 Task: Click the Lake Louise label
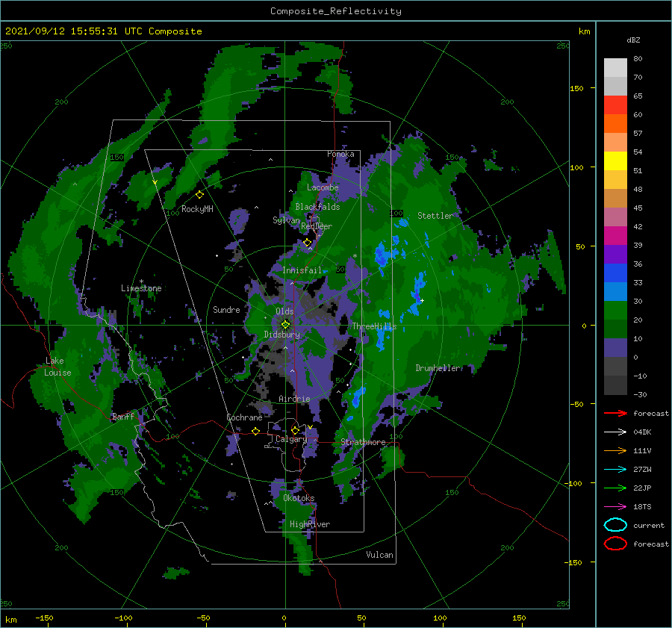[57, 367]
